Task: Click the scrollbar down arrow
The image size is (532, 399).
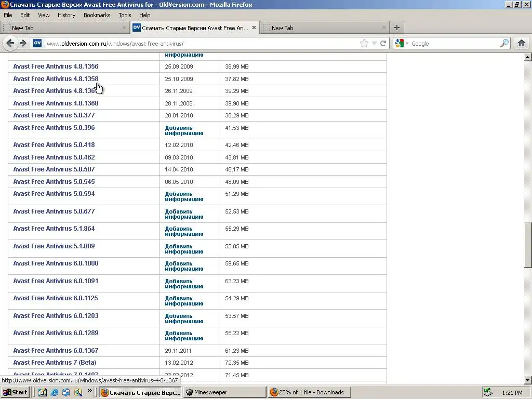Action: [x=528, y=380]
